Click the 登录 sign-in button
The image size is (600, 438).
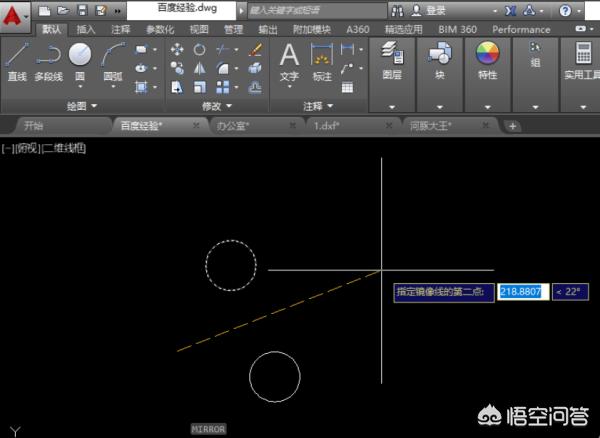click(436, 10)
